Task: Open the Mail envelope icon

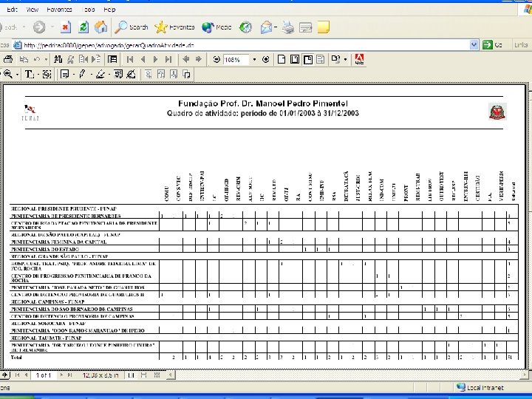Action: [x=267, y=27]
